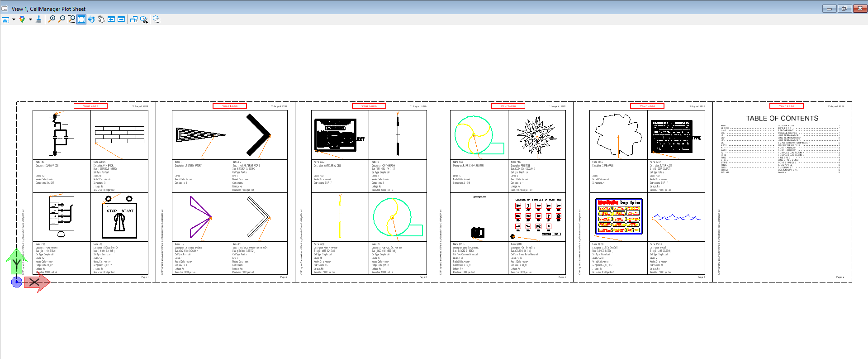Viewport: 868px width, 359px height.
Task: Go to View Next
Action: (x=121, y=19)
